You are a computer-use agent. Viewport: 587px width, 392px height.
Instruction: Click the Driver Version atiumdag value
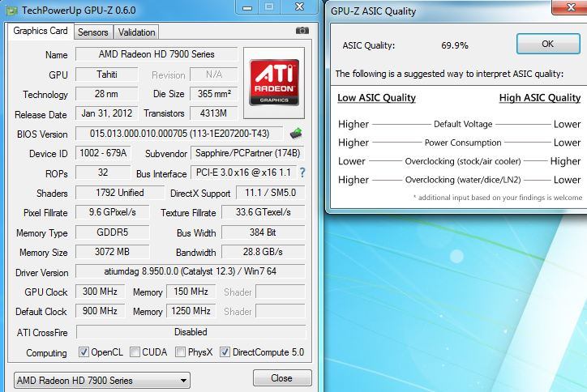click(191, 271)
